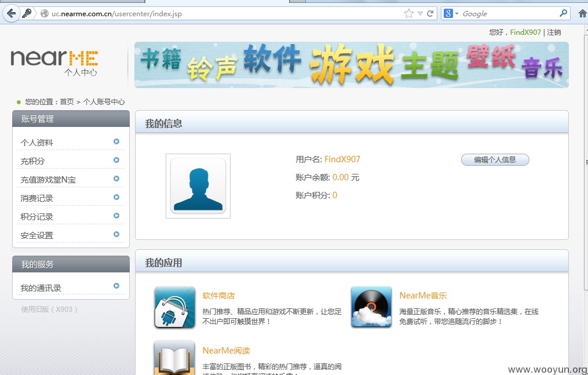
Task: Open 消费记录 in the sidebar
Action: 36,198
